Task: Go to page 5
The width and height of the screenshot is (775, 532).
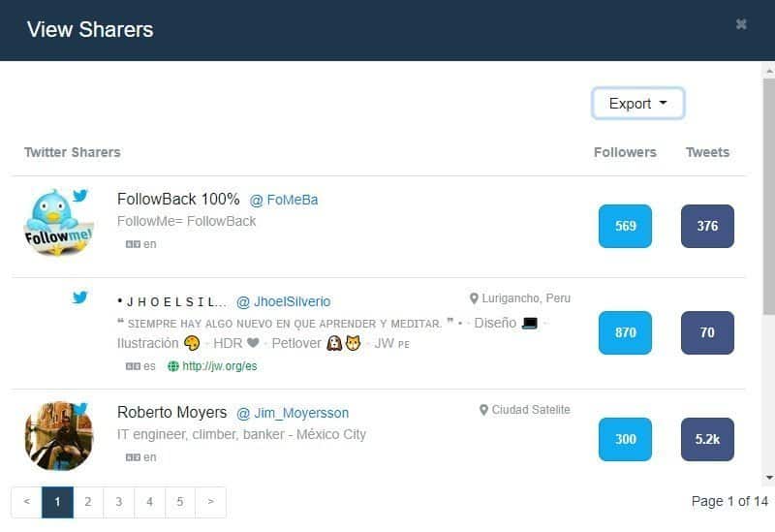Action: 180,502
